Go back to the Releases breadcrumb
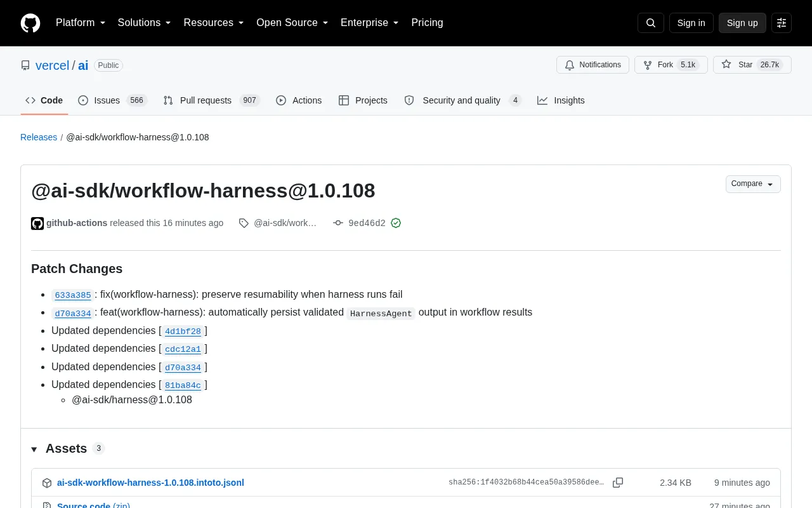The height and width of the screenshot is (508, 812). 39,137
